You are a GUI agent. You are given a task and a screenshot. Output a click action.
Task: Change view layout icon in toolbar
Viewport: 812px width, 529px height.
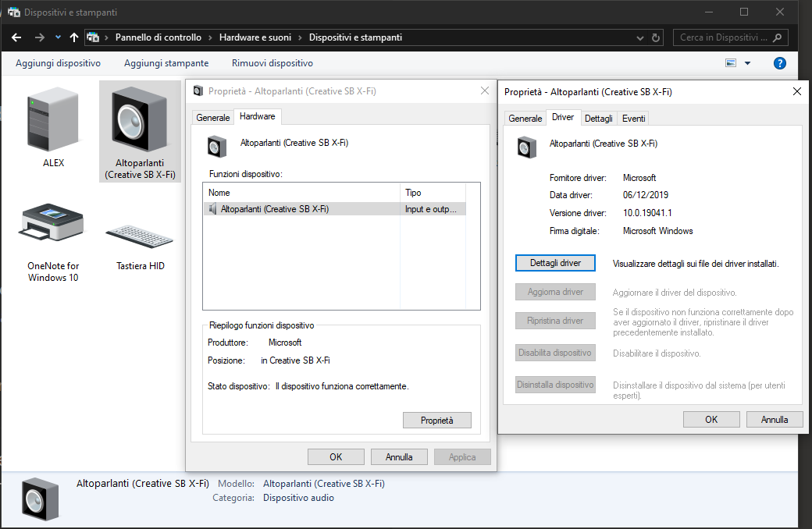(731, 63)
